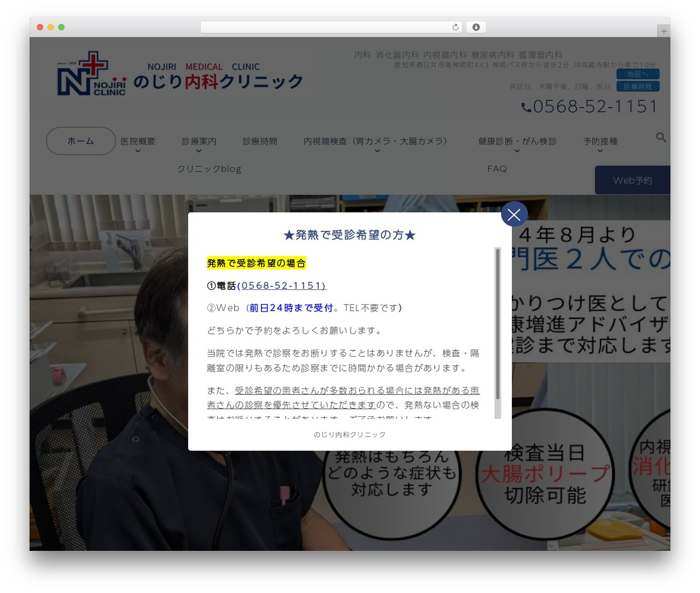Open the 診療案内 menu item
The image size is (700, 593).
pos(199,141)
